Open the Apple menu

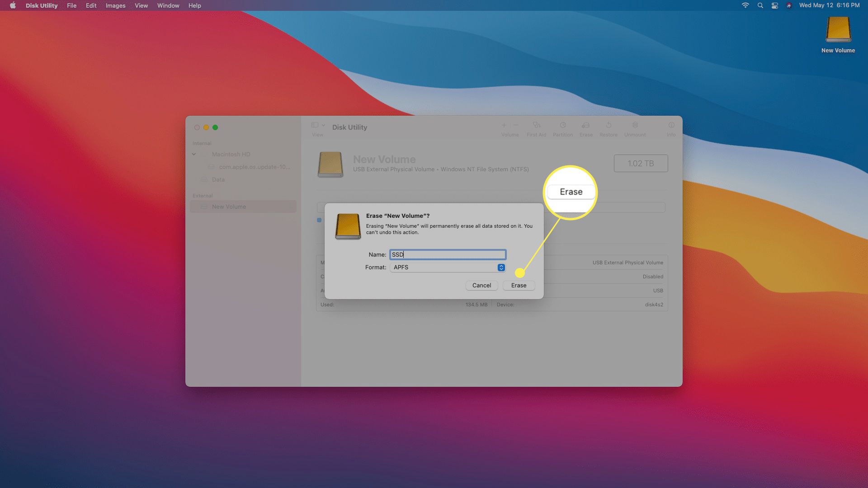[x=13, y=5]
